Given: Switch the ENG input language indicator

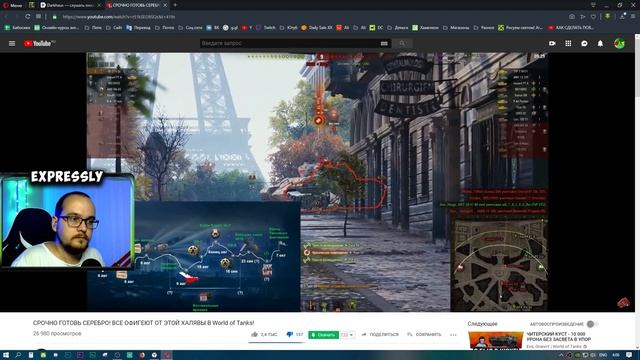Looking at the screenshot, I should point(602,355).
